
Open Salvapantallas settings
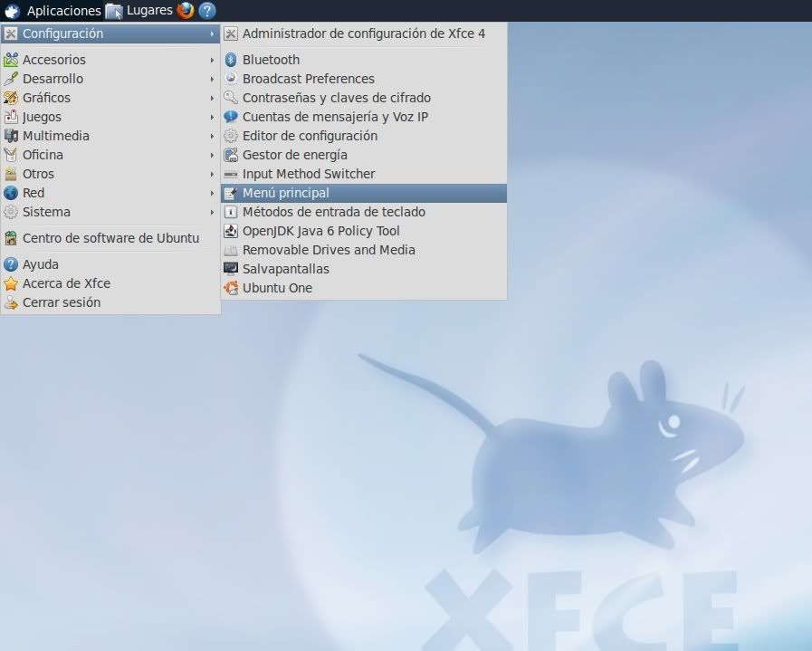point(364,269)
